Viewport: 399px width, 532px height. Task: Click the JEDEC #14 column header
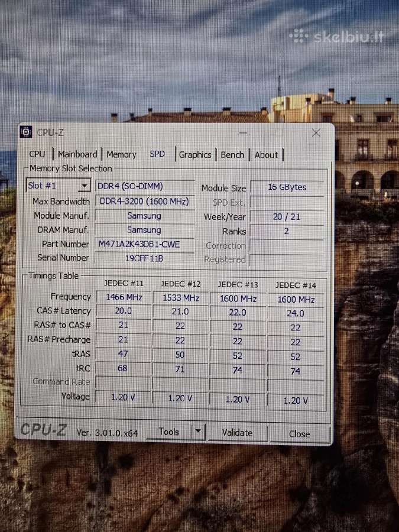tap(296, 286)
